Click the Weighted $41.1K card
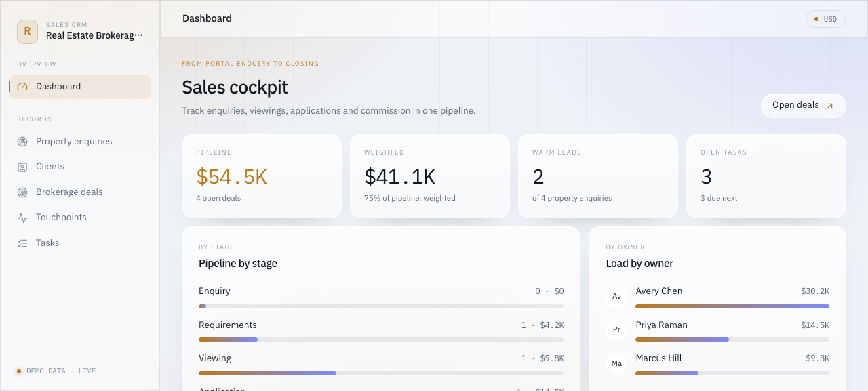The image size is (868, 391). pyautogui.click(x=430, y=176)
